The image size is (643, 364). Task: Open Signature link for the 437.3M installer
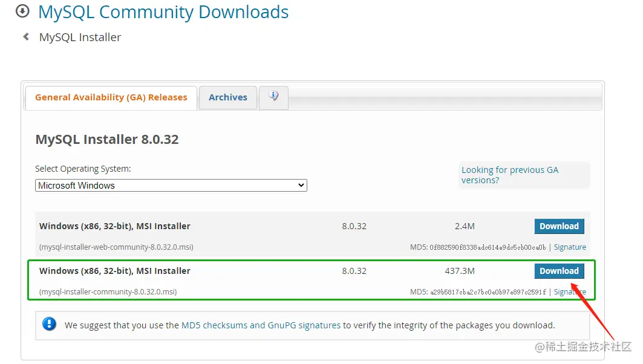coord(570,292)
